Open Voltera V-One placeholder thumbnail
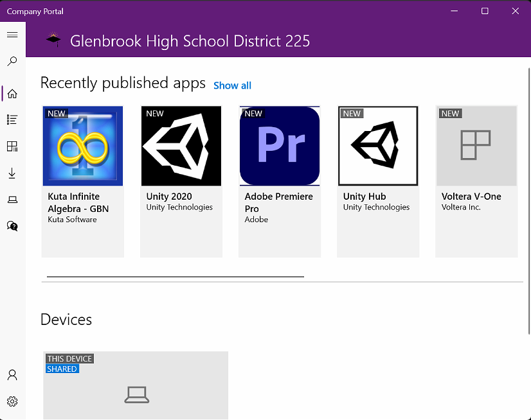The image size is (531, 420). tap(476, 146)
